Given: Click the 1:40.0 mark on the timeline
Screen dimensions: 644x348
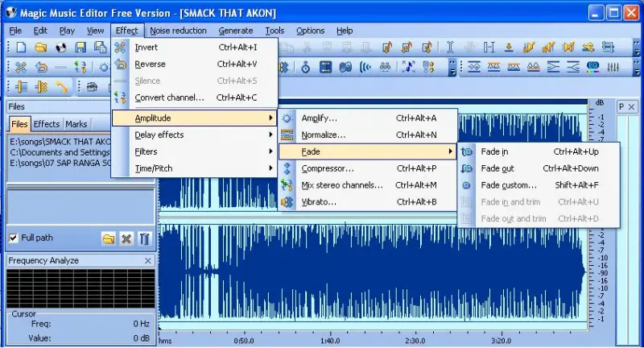Looking at the screenshot, I should pos(330,341).
